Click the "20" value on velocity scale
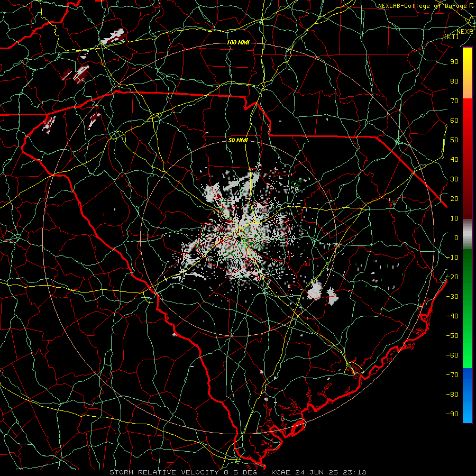 point(454,198)
